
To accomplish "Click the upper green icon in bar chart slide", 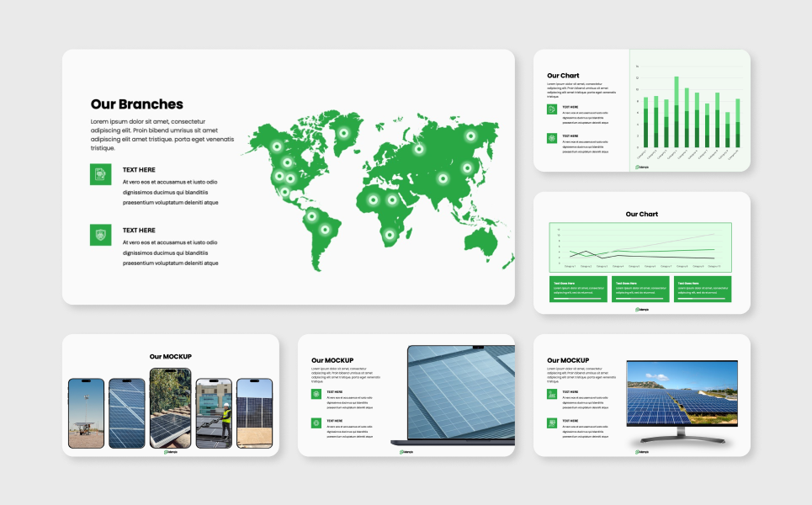I will pos(552,109).
